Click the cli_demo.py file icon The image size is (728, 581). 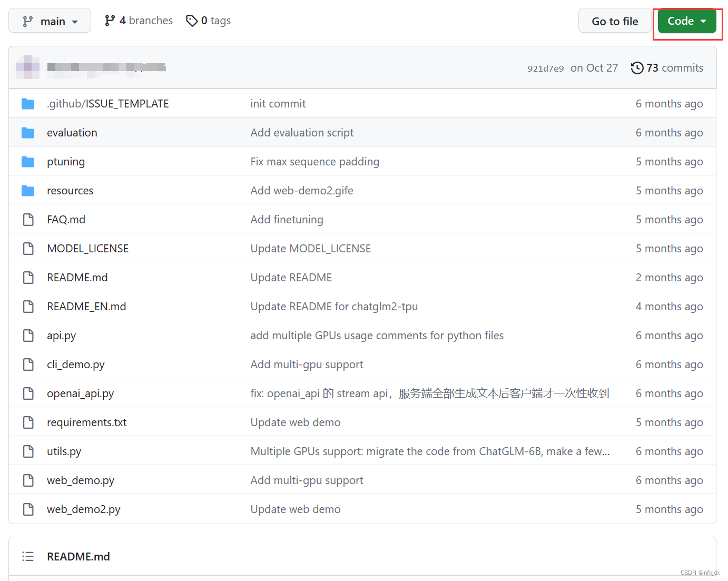[28, 365]
